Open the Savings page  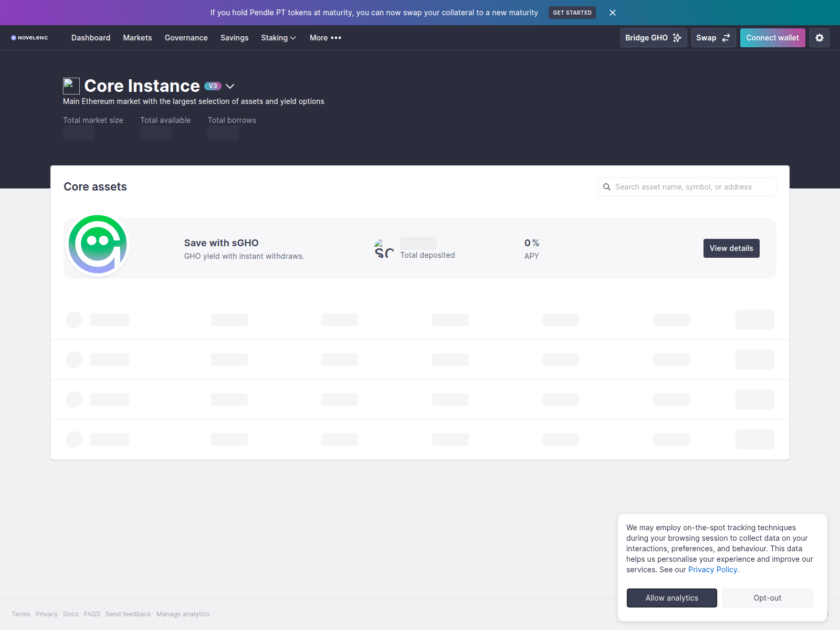pos(234,38)
